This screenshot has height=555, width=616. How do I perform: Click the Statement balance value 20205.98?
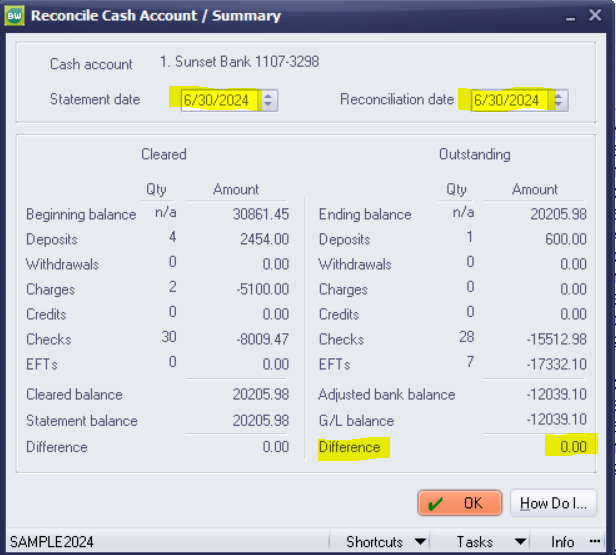(261, 421)
